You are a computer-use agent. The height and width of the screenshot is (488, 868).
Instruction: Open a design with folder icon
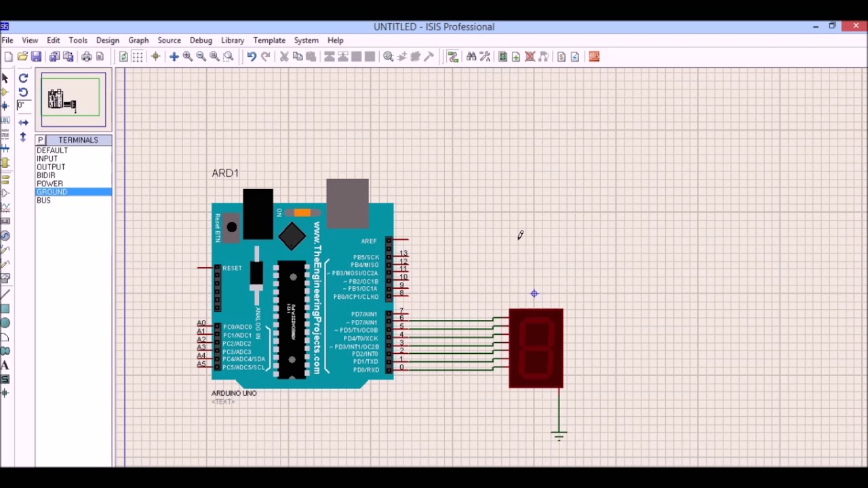click(22, 57)
